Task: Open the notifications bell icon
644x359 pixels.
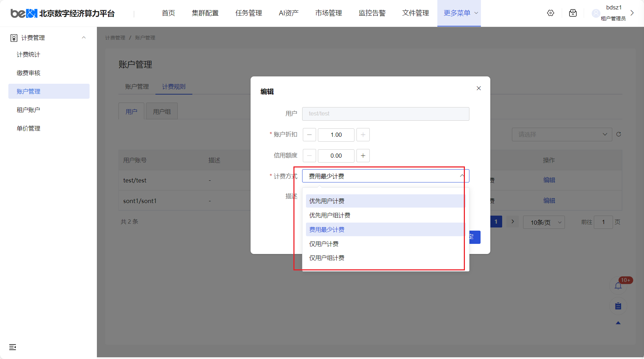Action: click(618, 286)
